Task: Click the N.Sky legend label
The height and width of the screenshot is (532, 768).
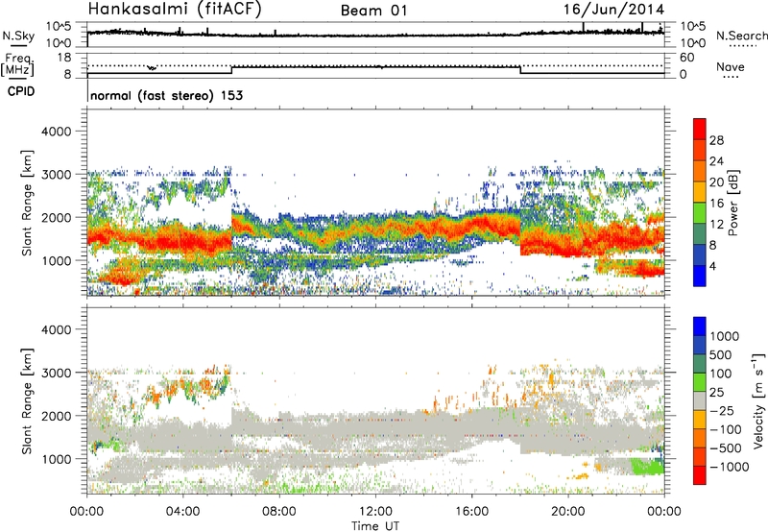Action: (x=15, y=36)
